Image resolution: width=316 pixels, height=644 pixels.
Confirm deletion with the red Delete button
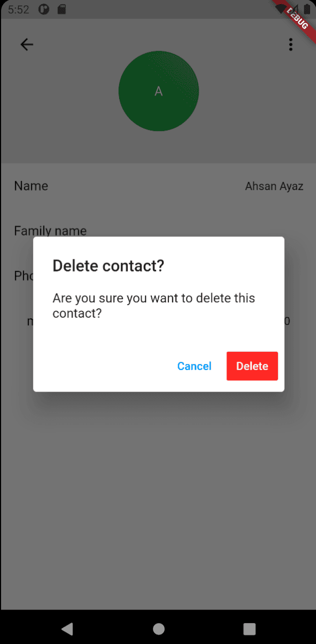252,366
